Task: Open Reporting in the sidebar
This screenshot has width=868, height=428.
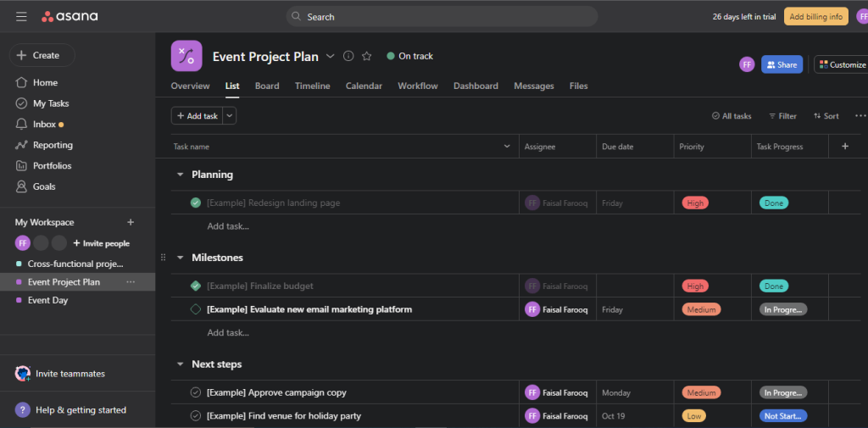Action: point(44,145)
